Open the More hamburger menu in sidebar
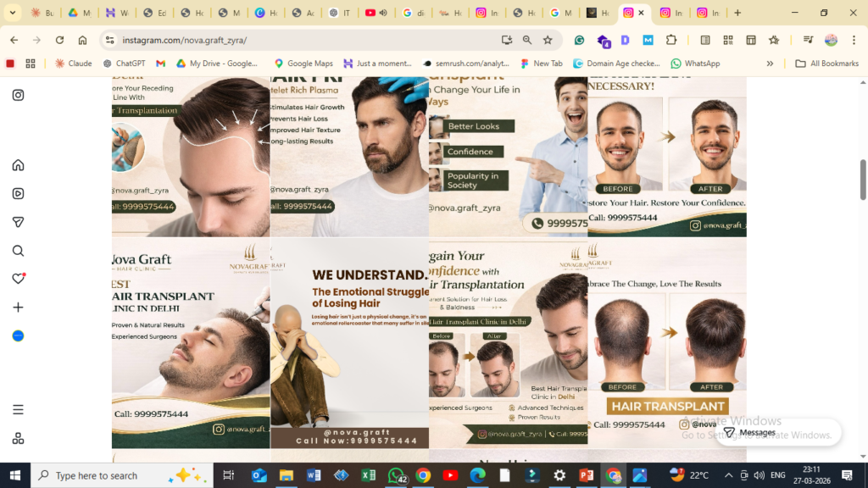Screen dimensions: 868x488 [x=18, y=410]
